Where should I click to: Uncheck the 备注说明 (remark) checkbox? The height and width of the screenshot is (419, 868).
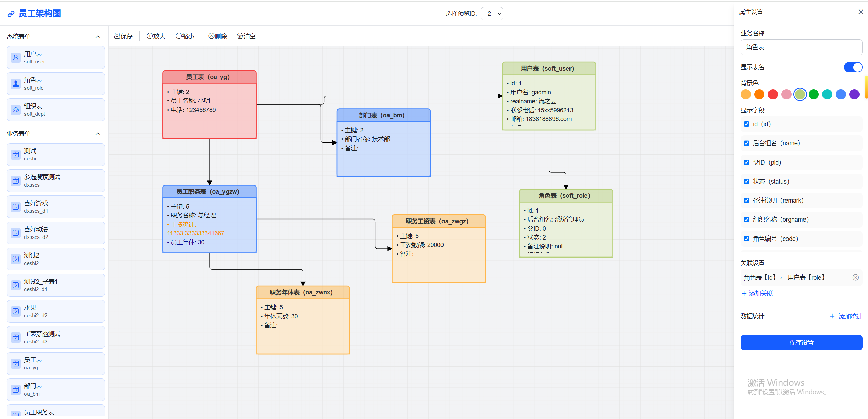pyautogui.click(x=746, y=201)
